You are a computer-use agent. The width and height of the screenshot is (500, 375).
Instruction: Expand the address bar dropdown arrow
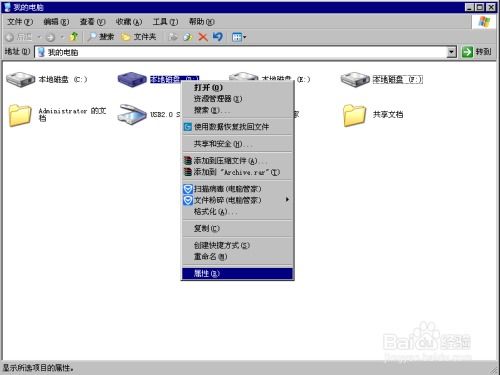click(451, 52)
